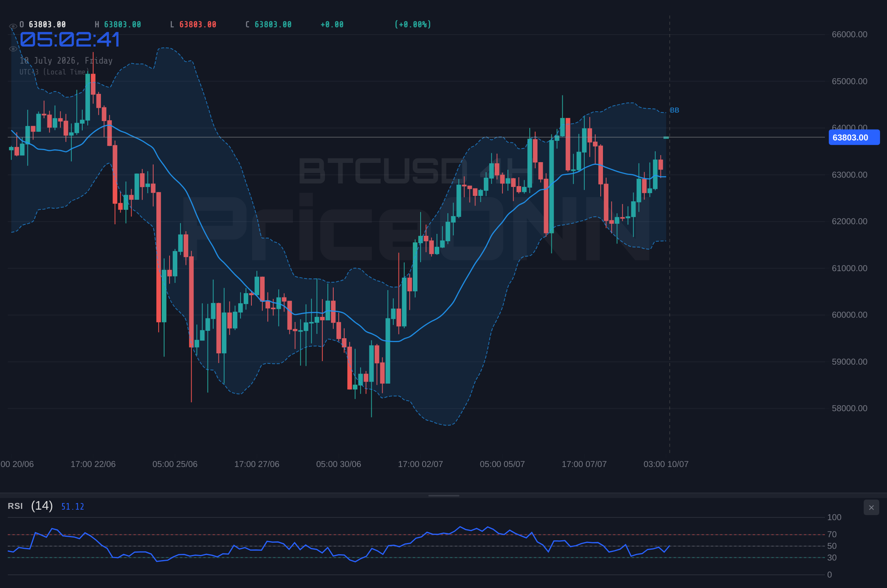
Task: Click the 17:00 02/07 time axis label
Action: (x=421, y=464)
